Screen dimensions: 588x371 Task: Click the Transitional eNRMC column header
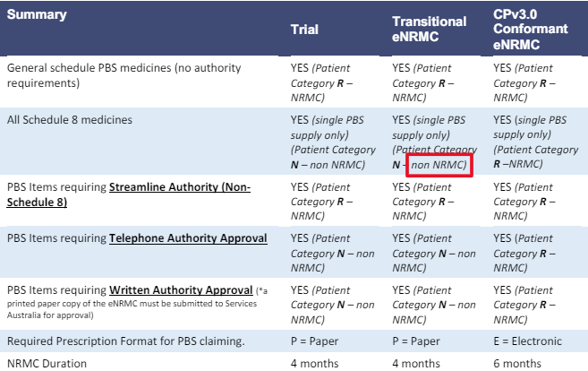pyautogui.click(x=430, y=29)
